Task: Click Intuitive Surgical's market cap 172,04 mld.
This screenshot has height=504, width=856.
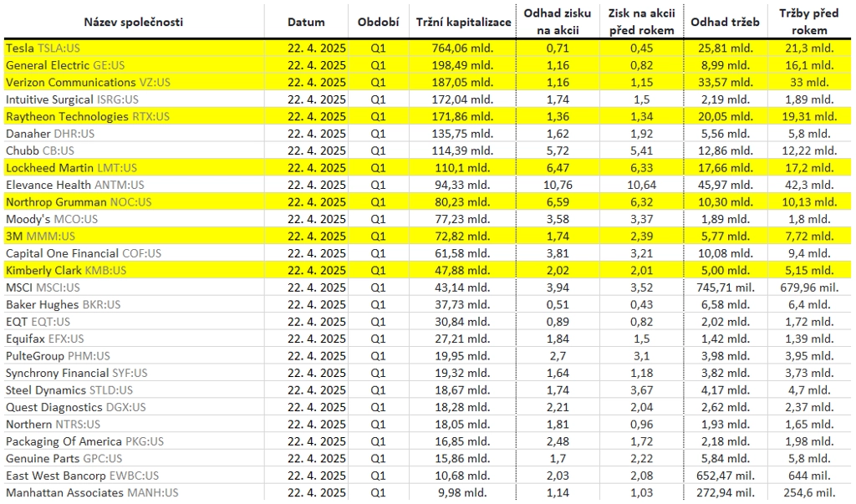Action: tap(462, 99)
